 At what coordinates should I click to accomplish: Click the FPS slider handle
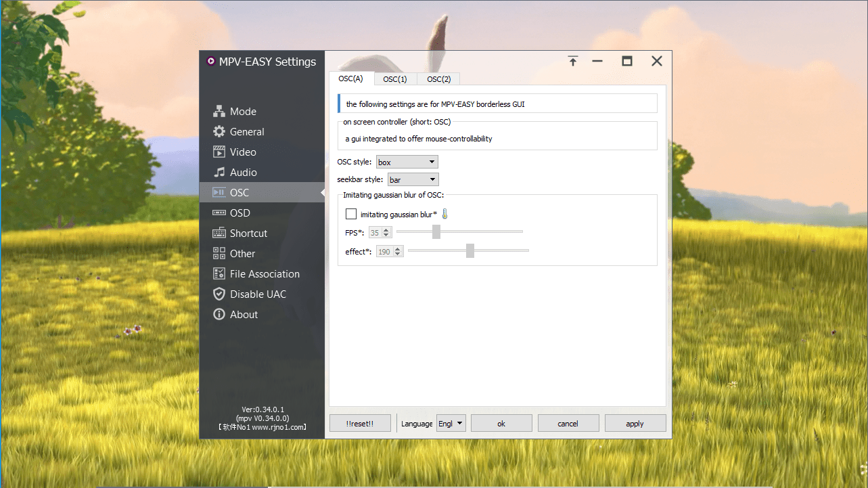coord(436,232)
